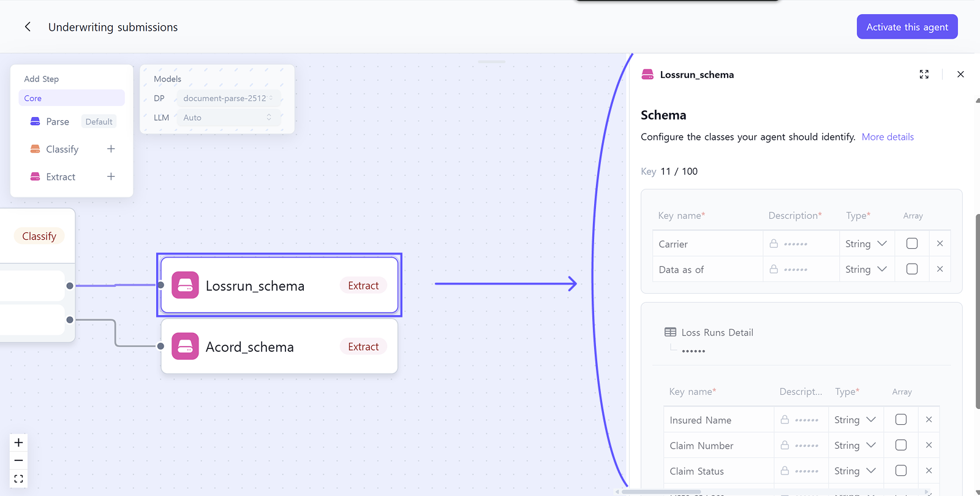Expand the Lossrun_schema panel to fullscreen
980x496 pixels.
coord(924,74)
